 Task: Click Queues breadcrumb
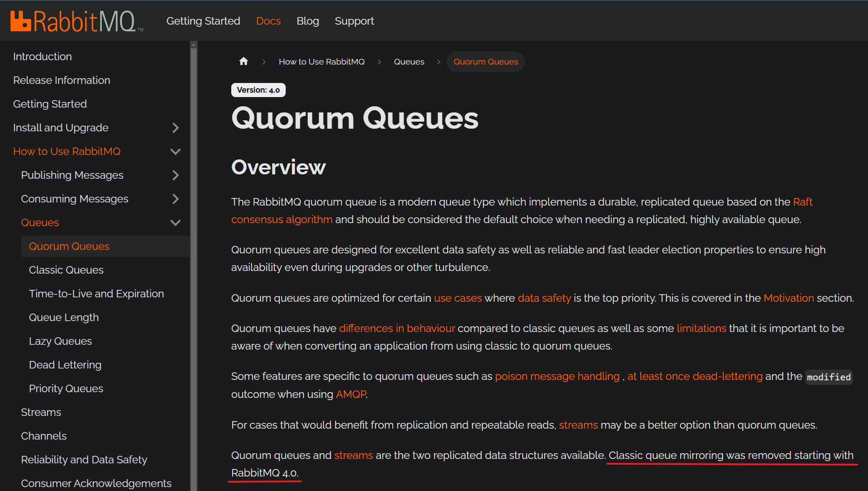coord(409,62)
